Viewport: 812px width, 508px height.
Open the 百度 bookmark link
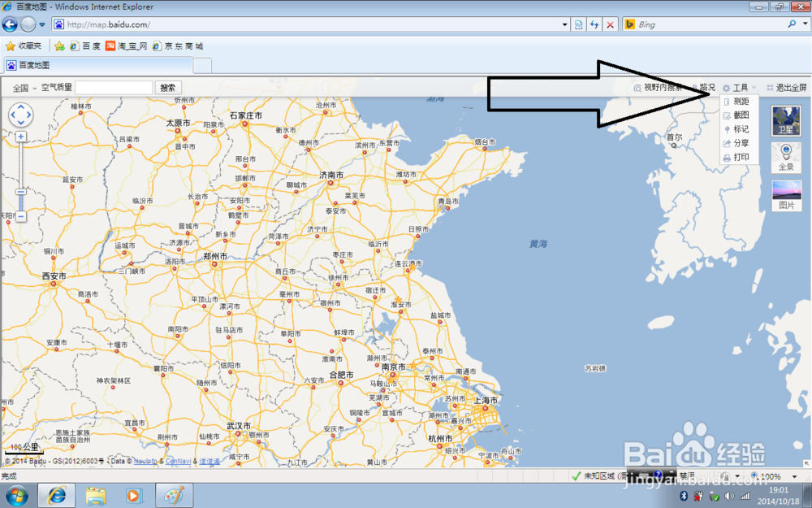(x=85, y=46)
